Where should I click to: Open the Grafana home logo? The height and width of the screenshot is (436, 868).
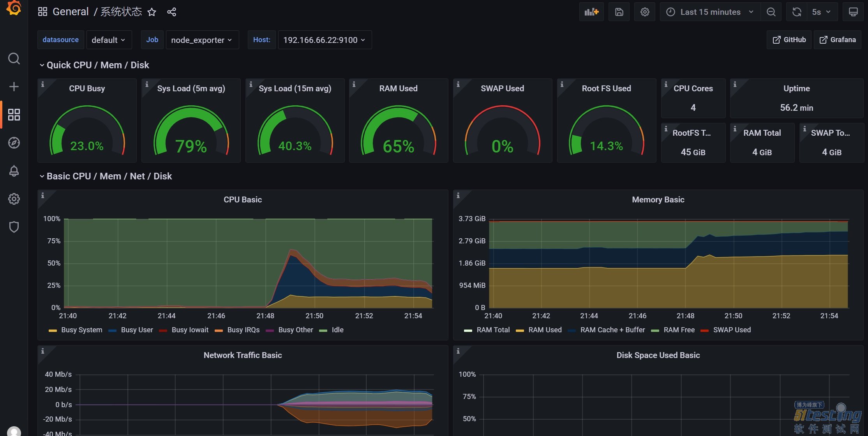[14, 7]
